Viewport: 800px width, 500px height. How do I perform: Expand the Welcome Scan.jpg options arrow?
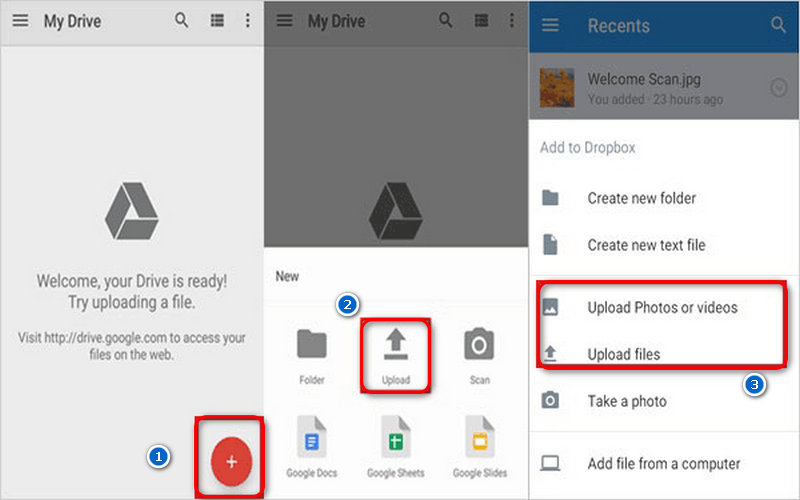(x=779, y=88)
